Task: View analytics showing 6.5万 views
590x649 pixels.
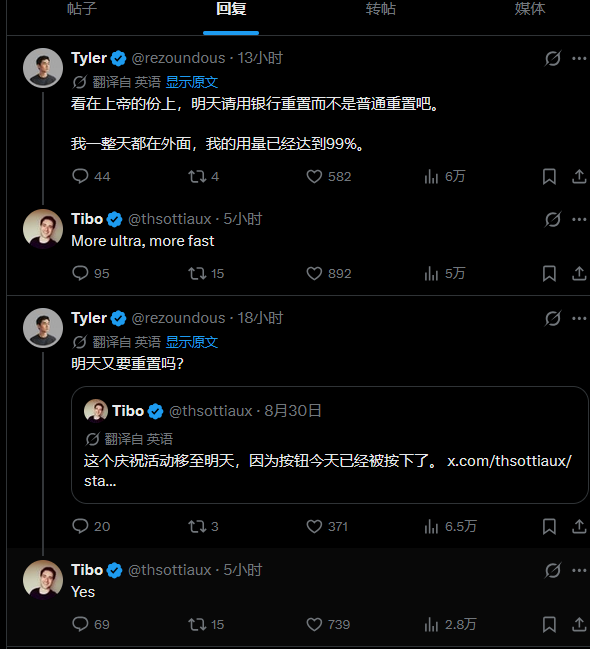Action: pyautogui.click(x=450, y=526)
